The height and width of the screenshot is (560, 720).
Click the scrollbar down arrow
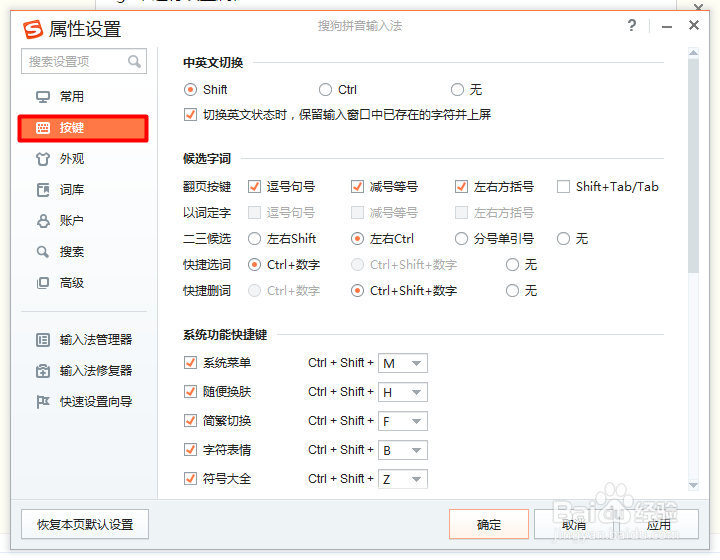tap(693, 486)
